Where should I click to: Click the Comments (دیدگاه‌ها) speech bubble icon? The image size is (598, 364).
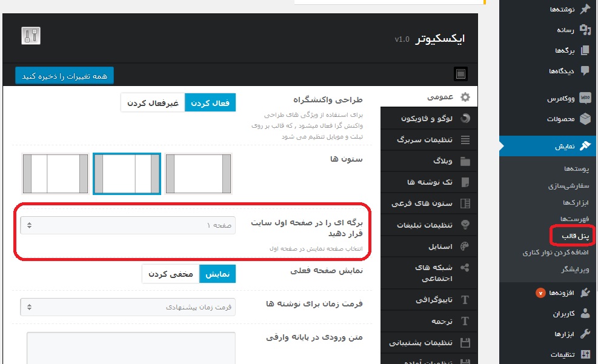(x=585, y=71)
